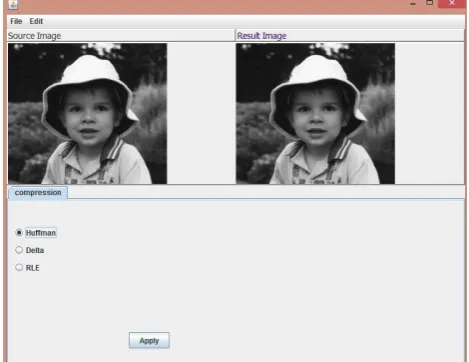Click the Java application icon in title bar
The width and height of the screenshot is (469, 362).
point(13,4)
